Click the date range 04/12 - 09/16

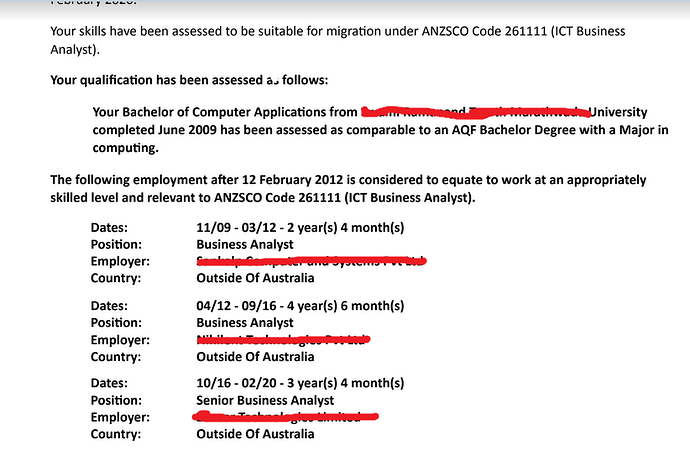(236, 306)
